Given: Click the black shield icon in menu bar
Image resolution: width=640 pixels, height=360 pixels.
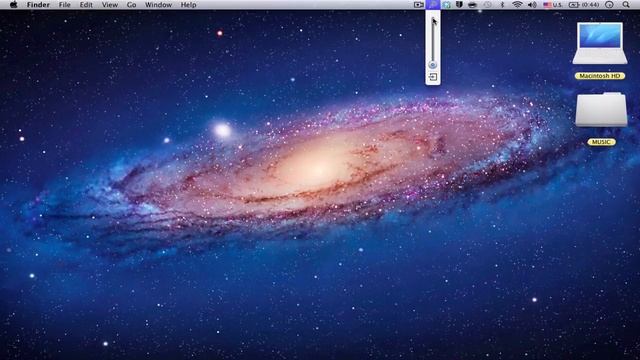Looking at the screenshot, I should (459, 5).
